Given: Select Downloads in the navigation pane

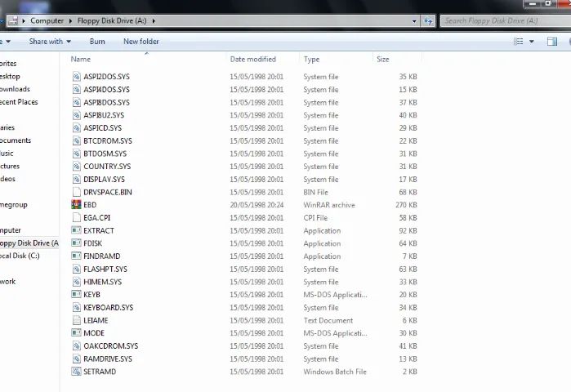Looking at the screenshot, I should point(15,89).
